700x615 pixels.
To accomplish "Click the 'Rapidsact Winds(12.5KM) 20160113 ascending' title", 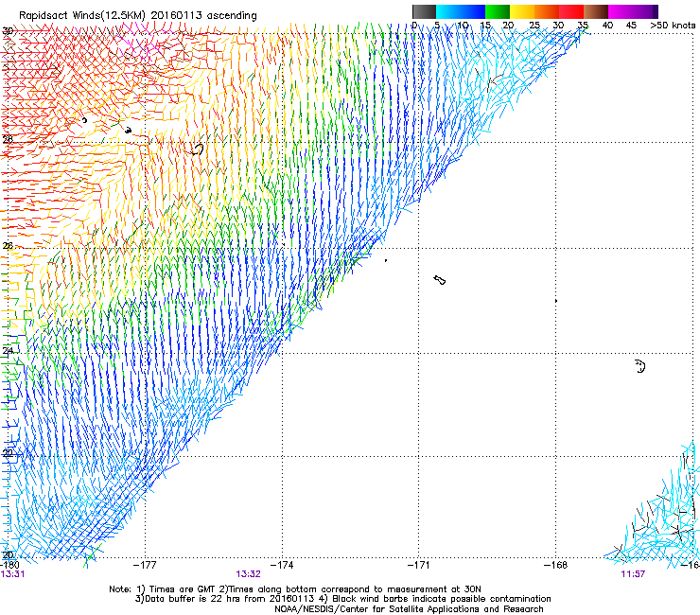I will [138, 15].
